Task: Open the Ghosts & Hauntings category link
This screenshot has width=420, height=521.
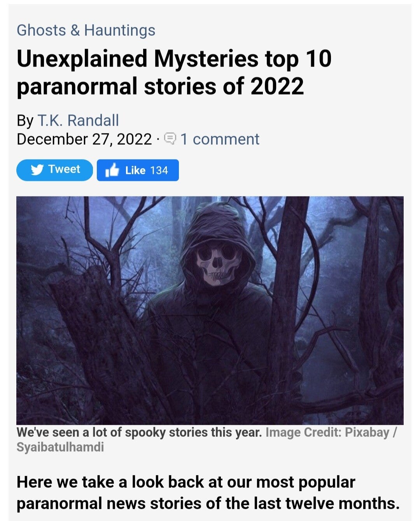Action: coord(86,30)
